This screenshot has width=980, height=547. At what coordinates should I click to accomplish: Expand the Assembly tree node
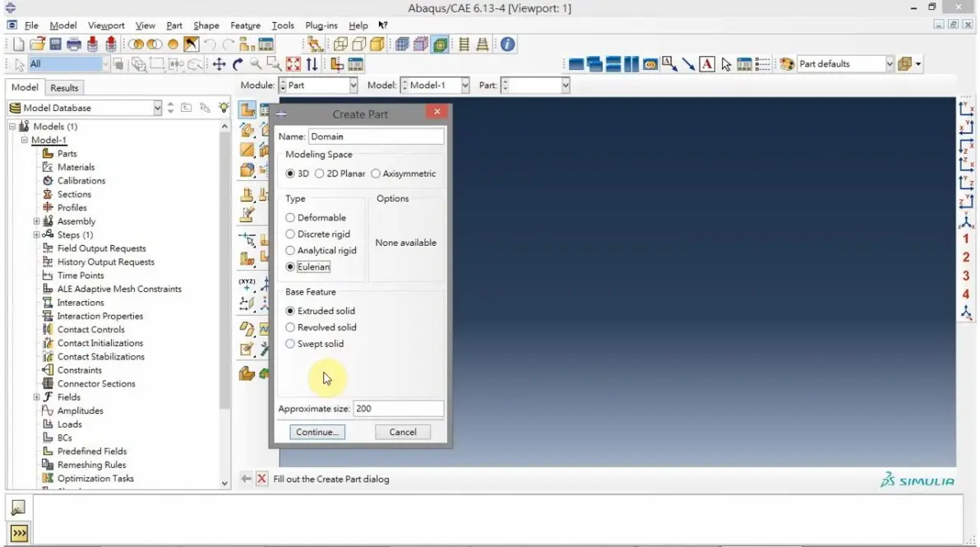point(36,221)
